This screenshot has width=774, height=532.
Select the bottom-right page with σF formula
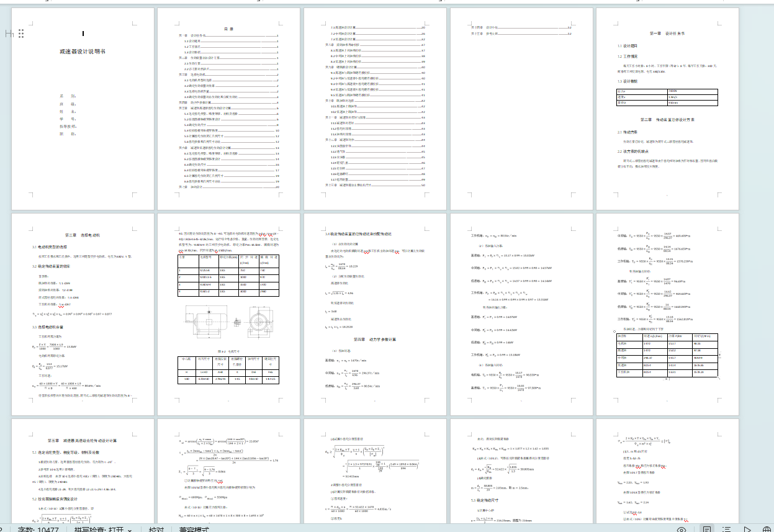click(667, 472)
